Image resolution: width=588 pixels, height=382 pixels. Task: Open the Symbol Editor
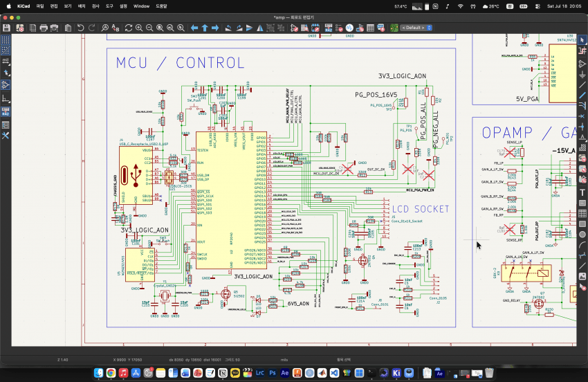(295, 28)
